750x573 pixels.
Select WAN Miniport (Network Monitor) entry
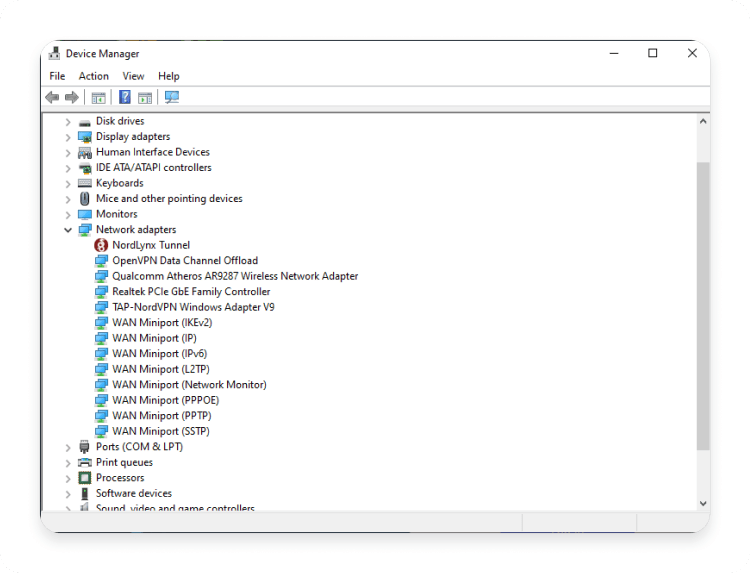point(189,385)
